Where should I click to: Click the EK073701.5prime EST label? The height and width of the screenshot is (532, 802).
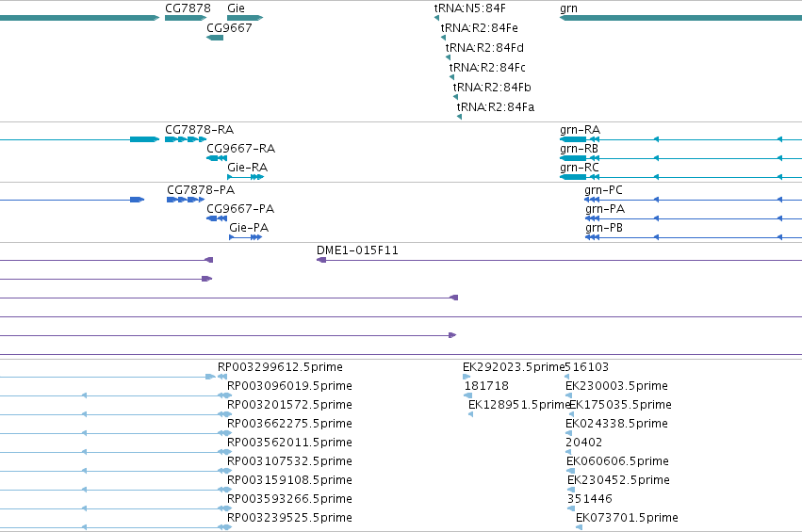[627, 518]
